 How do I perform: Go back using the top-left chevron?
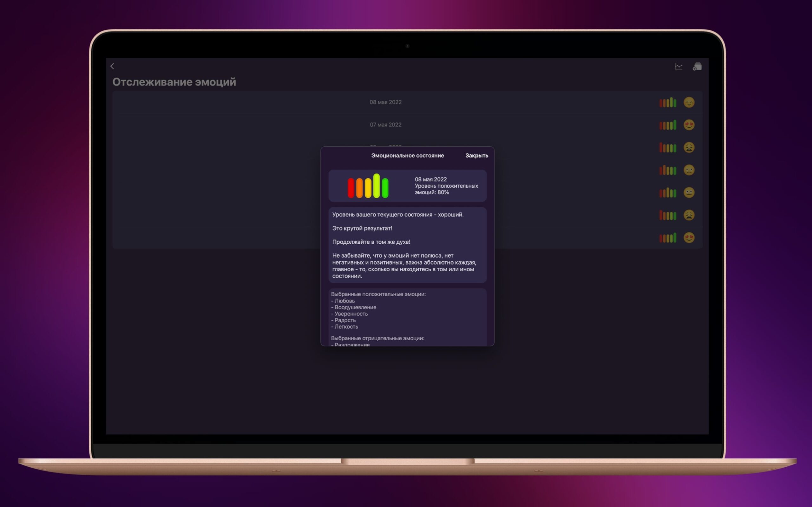(x=112, y=67)
